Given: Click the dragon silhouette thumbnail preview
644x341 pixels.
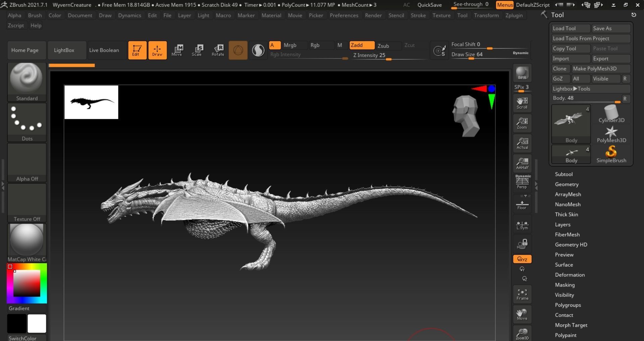Looking at the screenshot, I should (x=91, y=102).
